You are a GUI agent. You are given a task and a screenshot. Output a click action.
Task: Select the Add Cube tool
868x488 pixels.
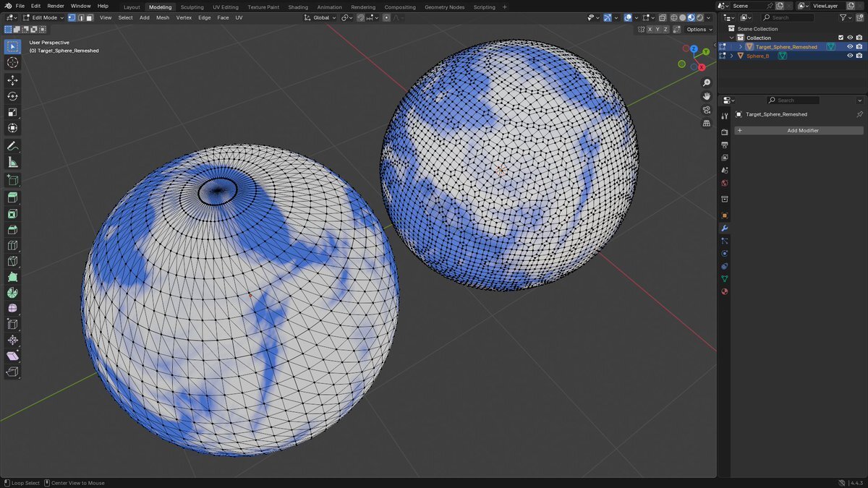[12, 180]
